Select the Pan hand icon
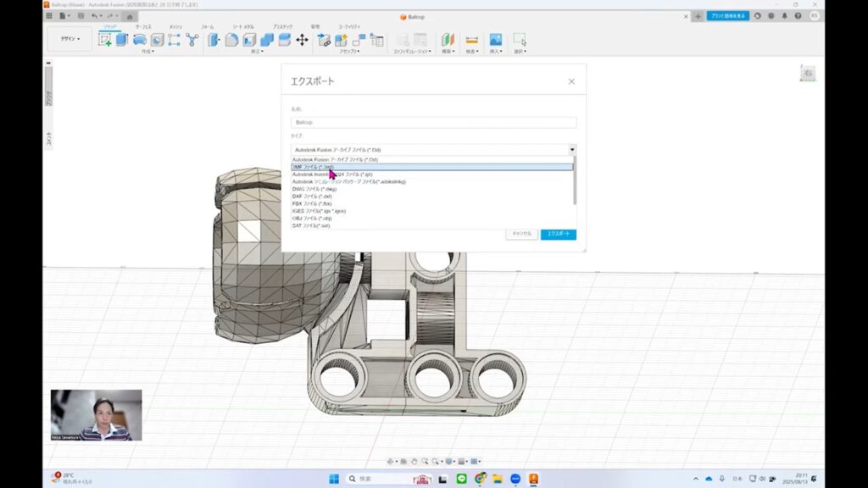The image size is (868, 488). coord(414,462)
